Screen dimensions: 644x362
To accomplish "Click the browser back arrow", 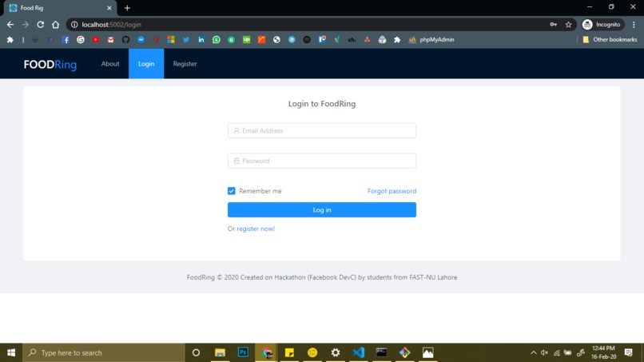I will click(x=10, y=25).
